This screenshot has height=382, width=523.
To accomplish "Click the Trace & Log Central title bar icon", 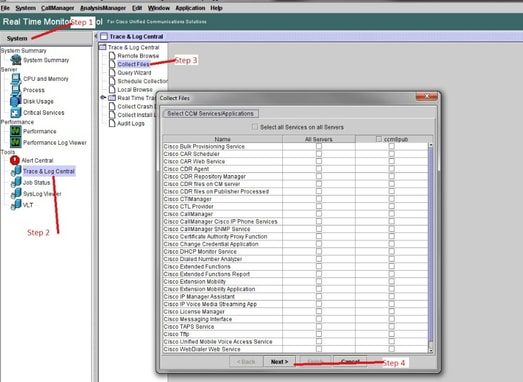I will point(104,36).
